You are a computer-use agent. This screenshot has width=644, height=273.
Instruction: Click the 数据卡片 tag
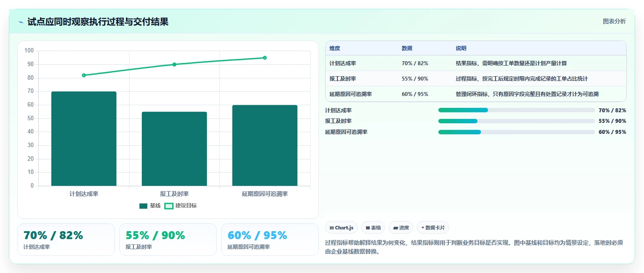coord(433,228)
